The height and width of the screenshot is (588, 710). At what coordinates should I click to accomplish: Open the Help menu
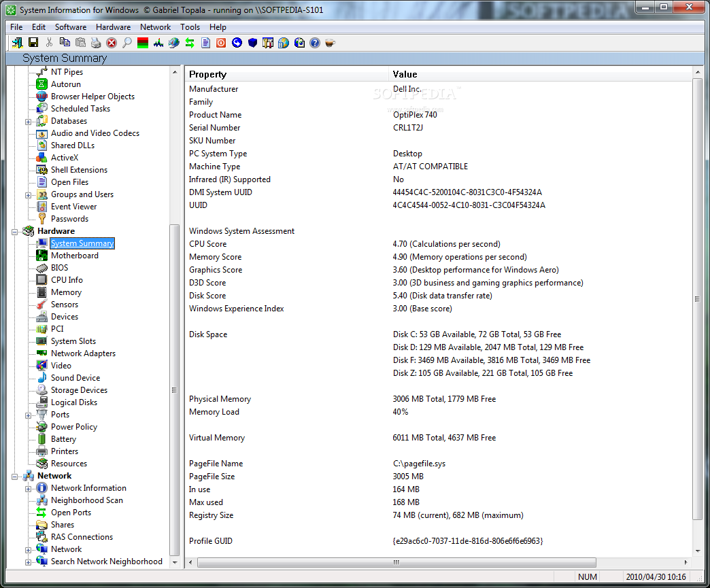point(218,27)
